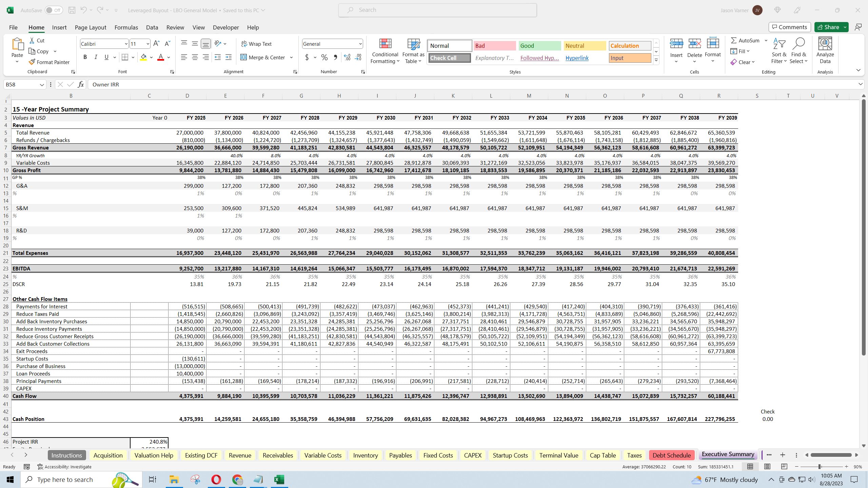This screenshot has height=488, width=868.
Task: Click Increase Indent icon
Action: click(229, 57)
